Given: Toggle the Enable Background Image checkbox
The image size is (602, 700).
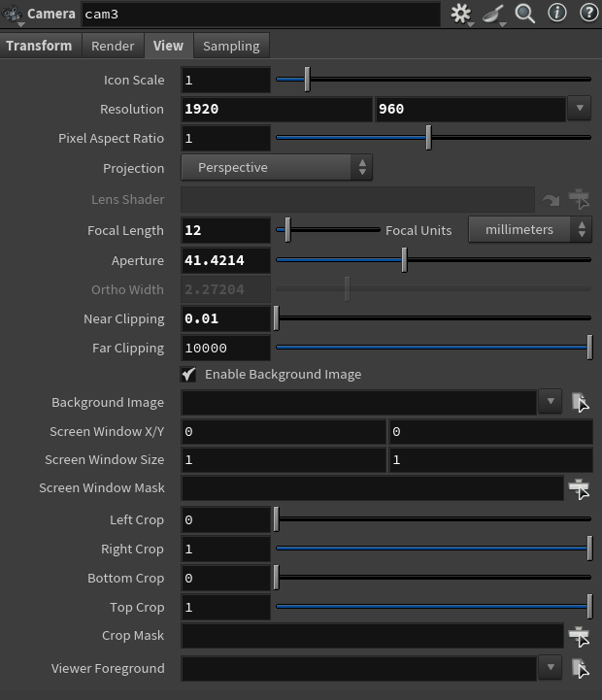Looking at the screenshot, I should coord(188,374).
